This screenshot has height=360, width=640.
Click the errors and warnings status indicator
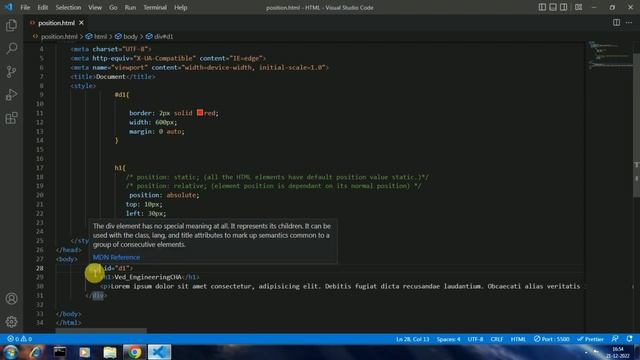coord(19,339)
